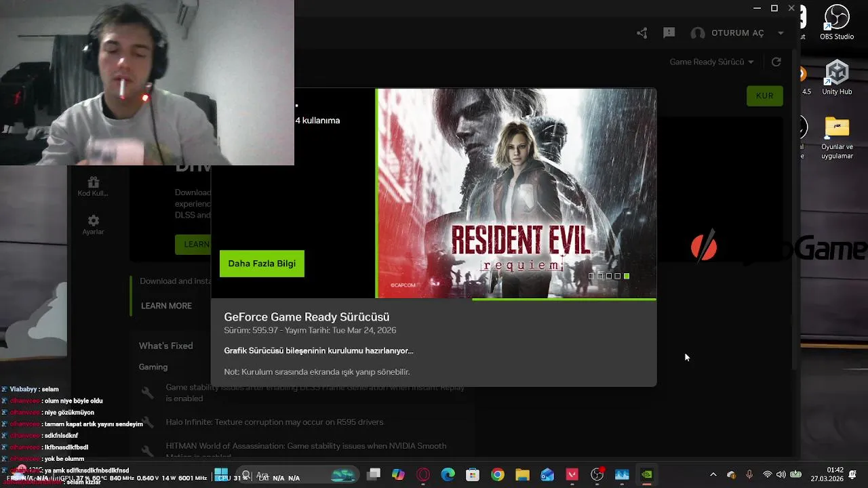The width and height of the screenshot is (868, 488).
Task: Open the notification bell in the taskbar
Action: 852,475
